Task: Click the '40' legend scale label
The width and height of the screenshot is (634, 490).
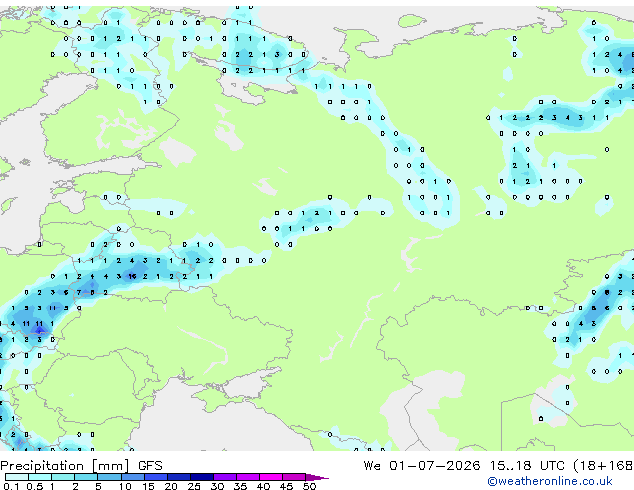Action: [x=263, y=486]
